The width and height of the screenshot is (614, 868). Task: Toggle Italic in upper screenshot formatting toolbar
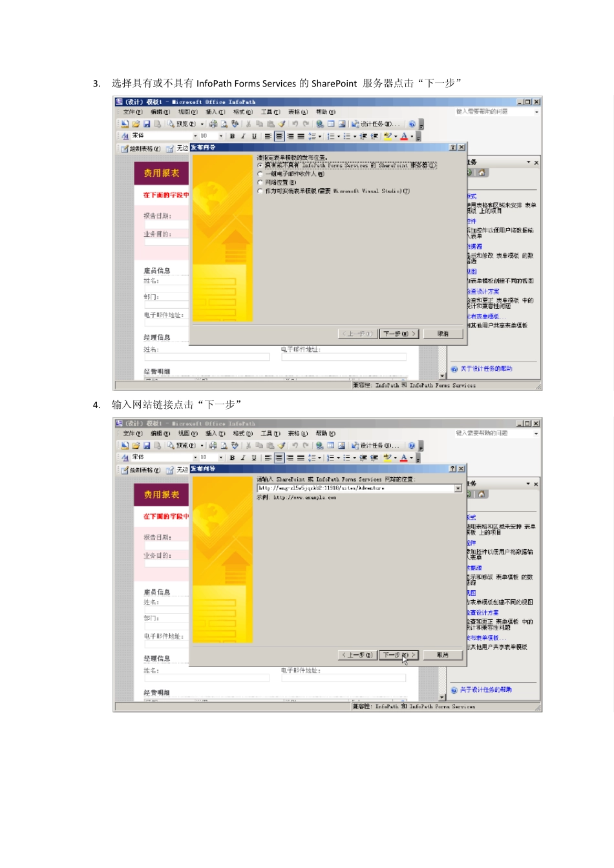(243, 136)
